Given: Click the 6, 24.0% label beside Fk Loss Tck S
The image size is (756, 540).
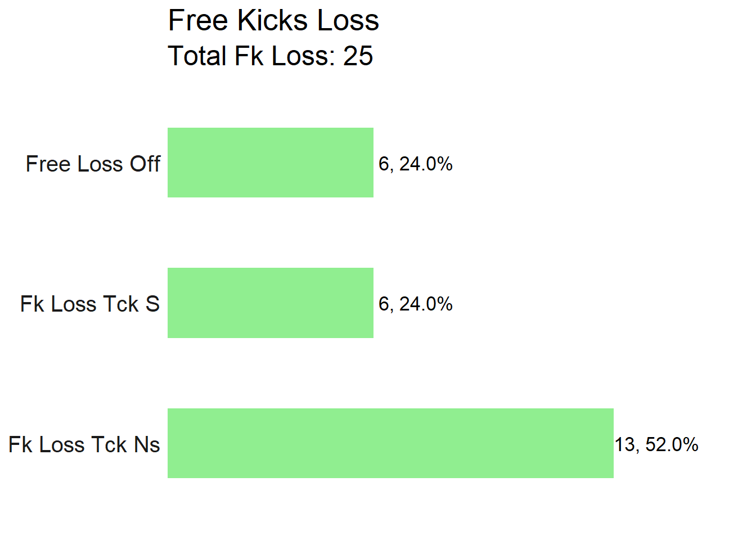Looking at the screenshot, I should pyautogui.click(x=416, y=304).
